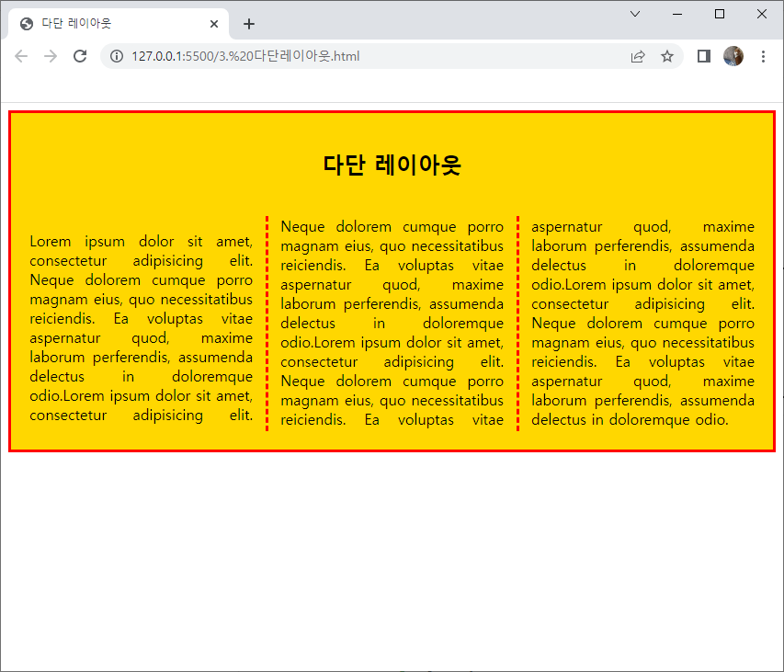Click the globe favicon on the tab
Viewport: 784px width, 672px height.
pos(27,24)
